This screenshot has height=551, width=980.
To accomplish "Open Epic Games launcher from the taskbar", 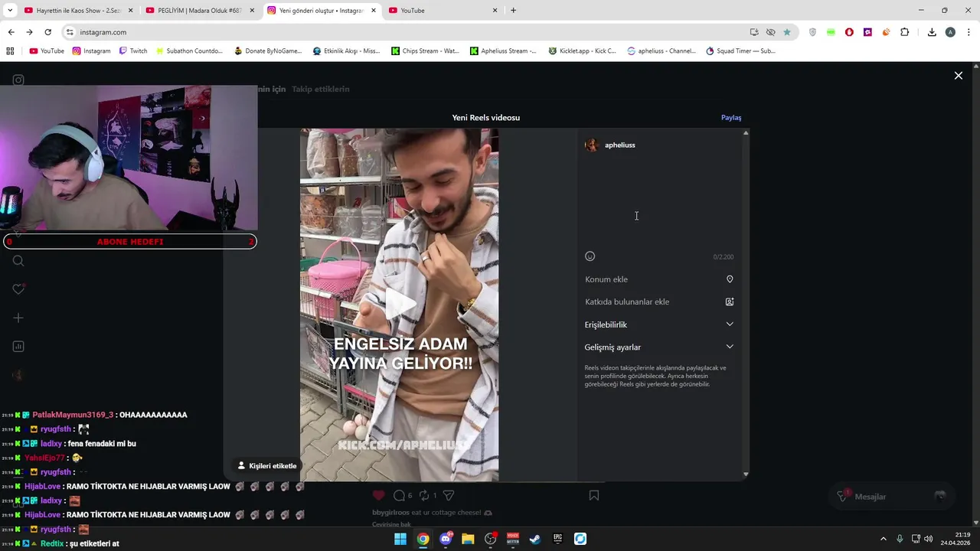I will point(558,539).
